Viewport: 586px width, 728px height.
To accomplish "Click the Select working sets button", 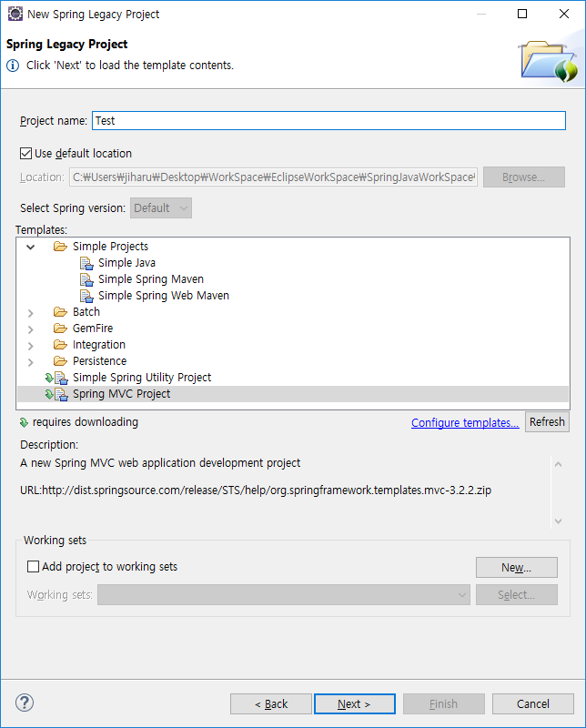I will pyautogui.click(x=516, y=595).
